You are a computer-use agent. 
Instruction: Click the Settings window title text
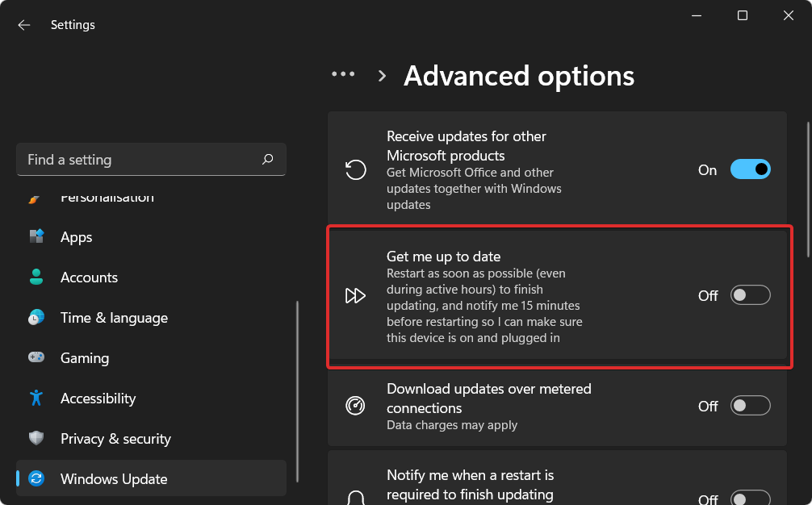[73, 25]
